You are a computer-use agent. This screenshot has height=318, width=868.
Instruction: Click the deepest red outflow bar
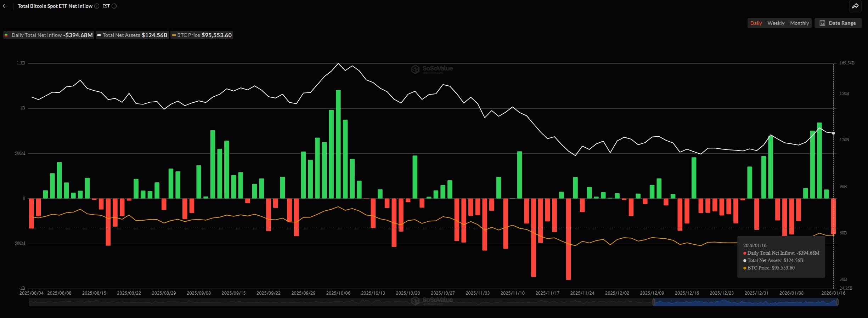(x=568, y=239)
